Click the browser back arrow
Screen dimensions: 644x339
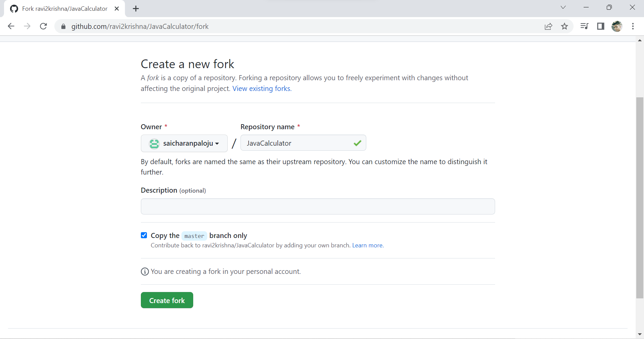[11, 26]
